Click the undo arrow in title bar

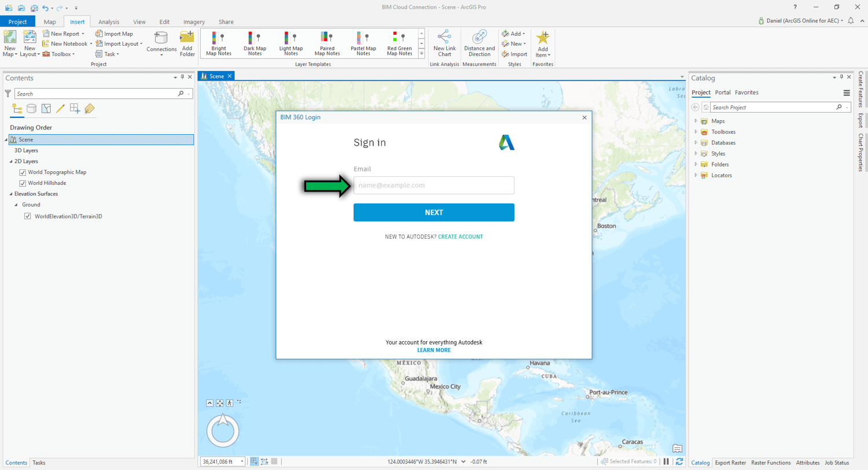click(x=45, y=8)
